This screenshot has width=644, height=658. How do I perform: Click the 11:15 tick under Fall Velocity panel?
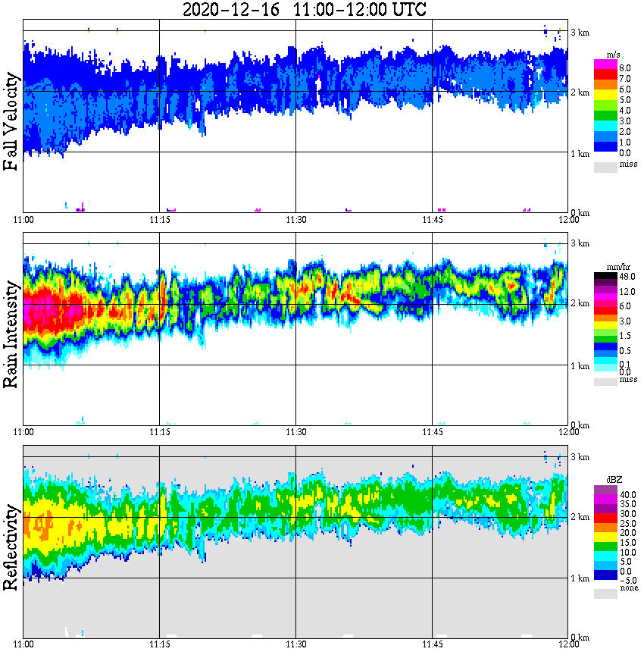click(x=160, y=220)
